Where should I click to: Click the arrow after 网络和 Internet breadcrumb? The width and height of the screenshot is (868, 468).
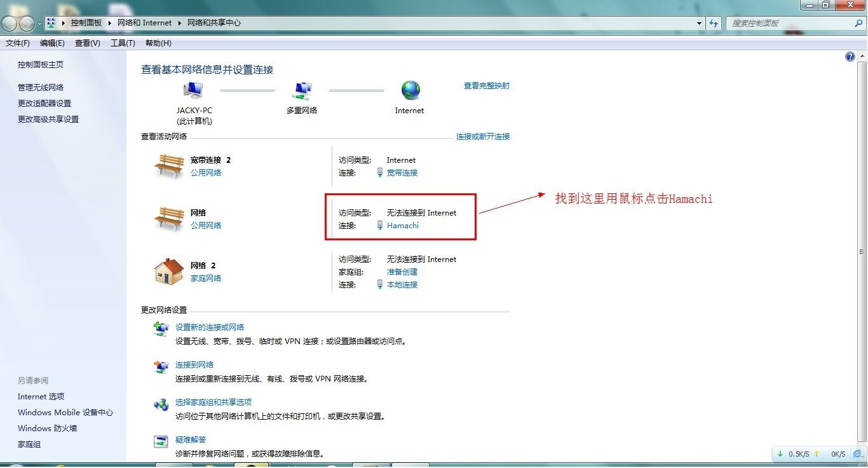[x=180, y=23]
